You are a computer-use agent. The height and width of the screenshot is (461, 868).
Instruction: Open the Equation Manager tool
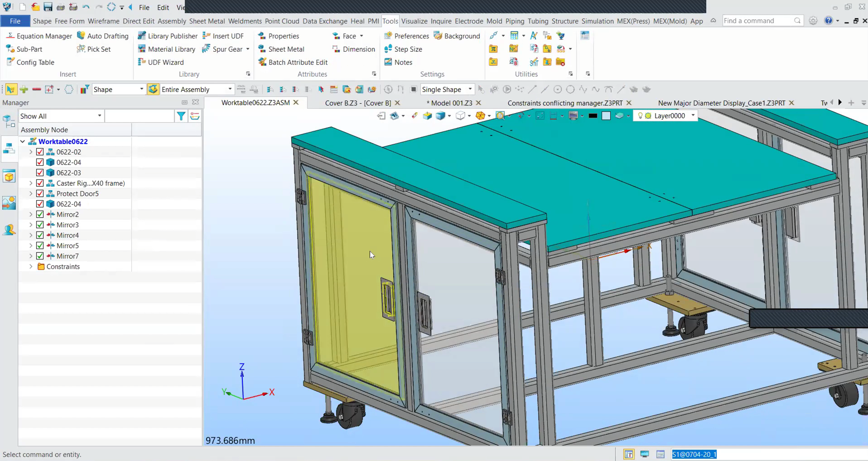pyautogui.click(x=39, y=36)
